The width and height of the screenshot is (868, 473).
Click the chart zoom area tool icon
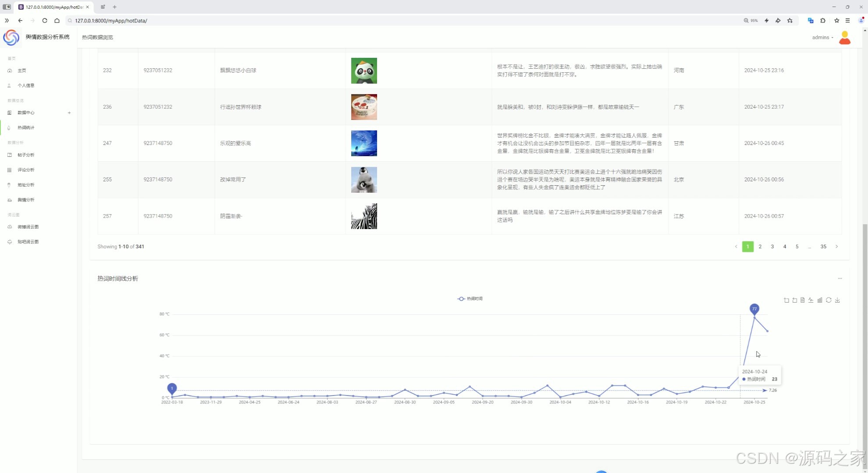[x=786, y=300]
